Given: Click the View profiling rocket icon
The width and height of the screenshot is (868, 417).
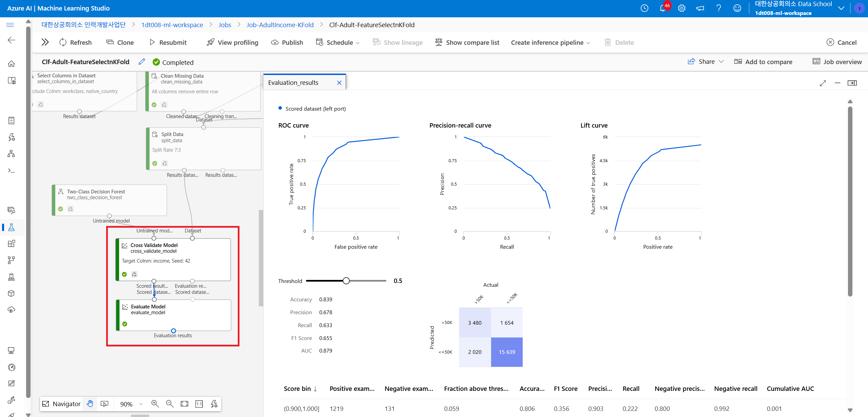Looking at the screenshot, I should 211,42.
